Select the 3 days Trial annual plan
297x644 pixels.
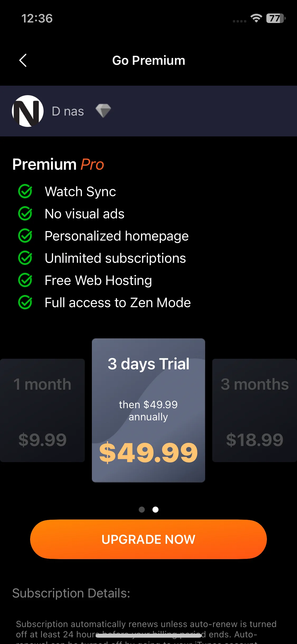point(148,410)
